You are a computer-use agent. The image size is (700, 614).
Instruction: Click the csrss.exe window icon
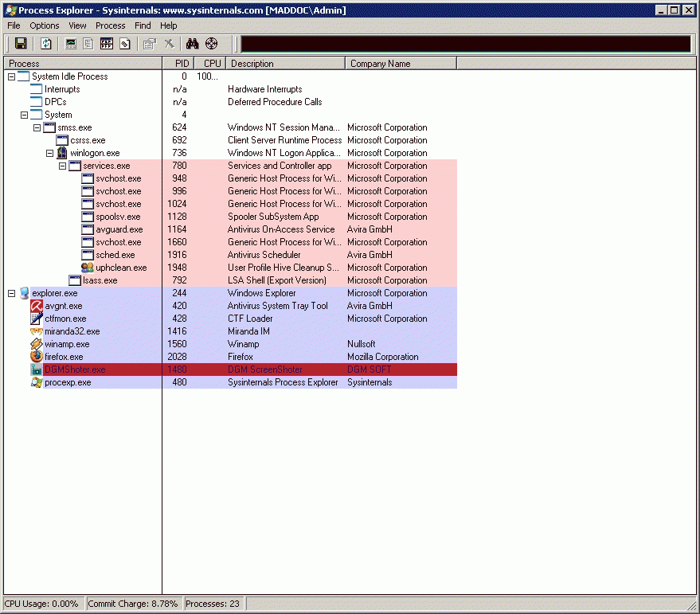coord(62,140)
